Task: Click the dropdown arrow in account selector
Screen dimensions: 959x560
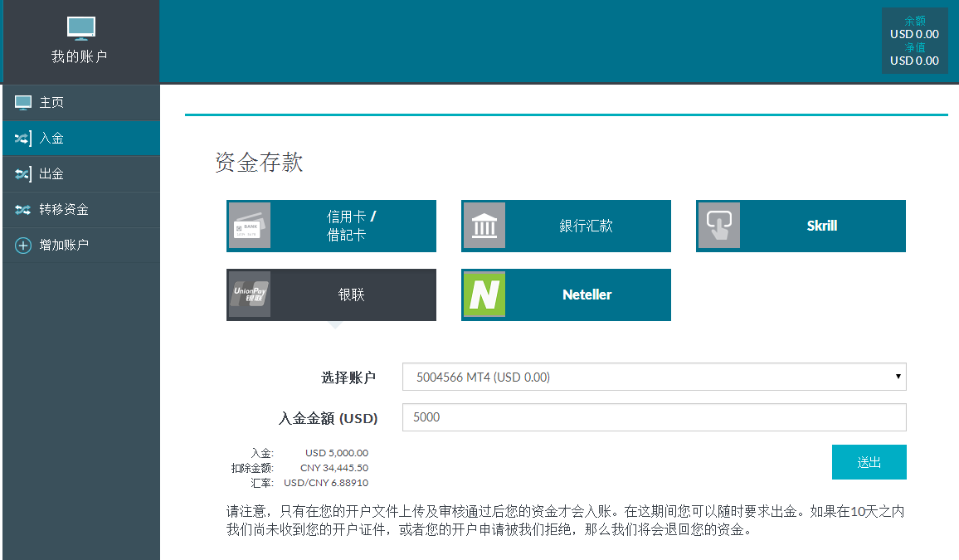Action: tap(898, 377)
